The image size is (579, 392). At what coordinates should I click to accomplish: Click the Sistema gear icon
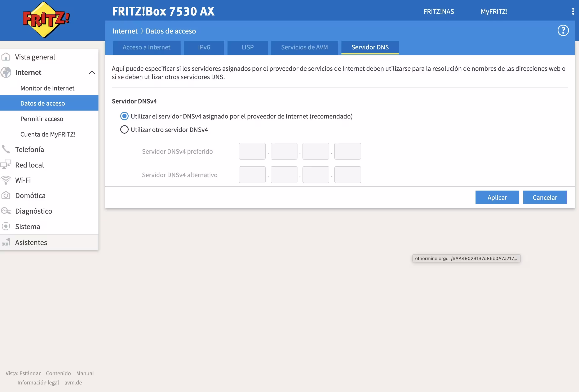coord(6,226)
